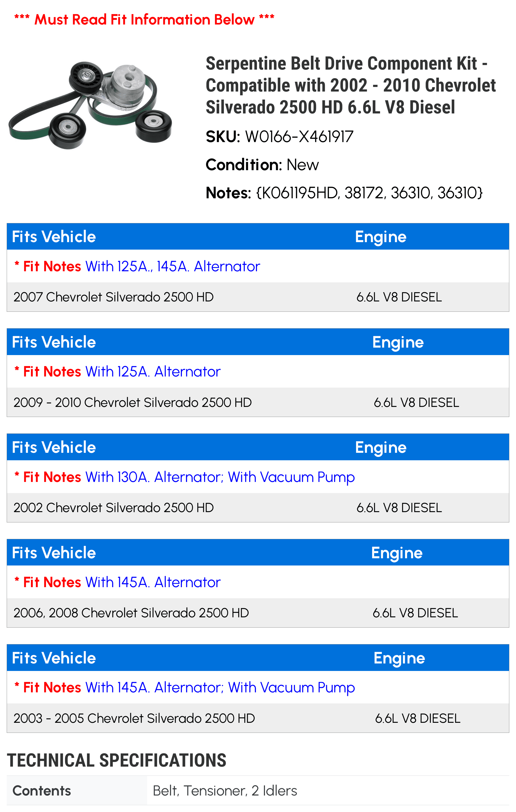This screenshot has height=812, width=516.
Task: Click the Technical Specifications heading
Action: [116, 760]
